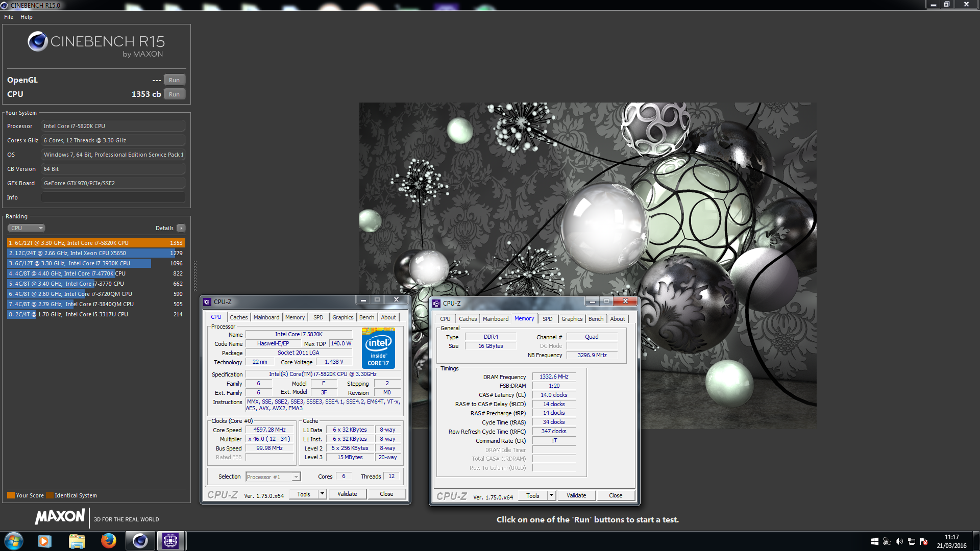Click the Processor field Intel Core i7-5820K
The width and height of the screenshot is (980, 551).
(113, 126)
